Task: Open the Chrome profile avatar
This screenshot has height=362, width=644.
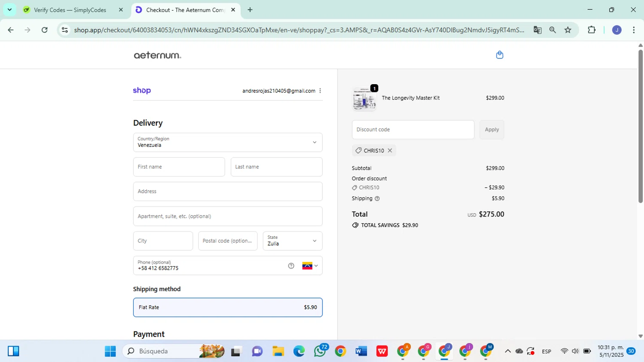Action: (x=617, y=30)
